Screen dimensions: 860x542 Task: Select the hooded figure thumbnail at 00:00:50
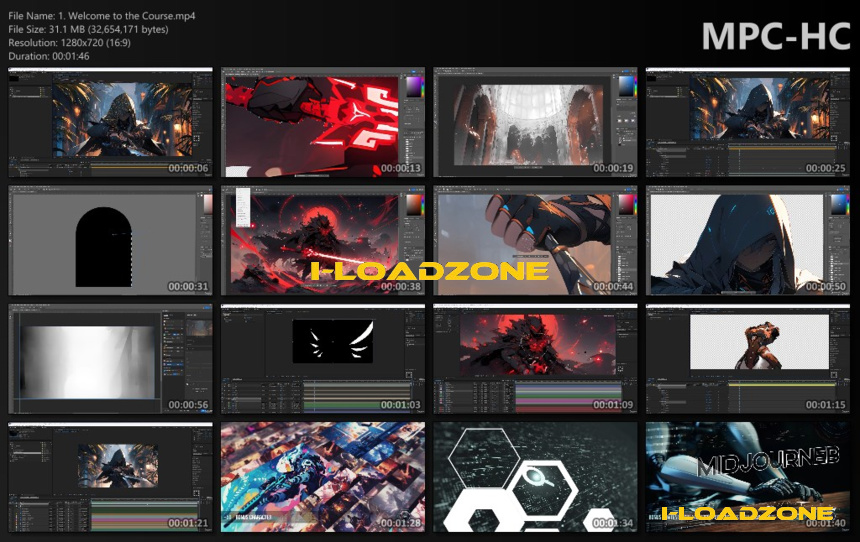[748, 240]
